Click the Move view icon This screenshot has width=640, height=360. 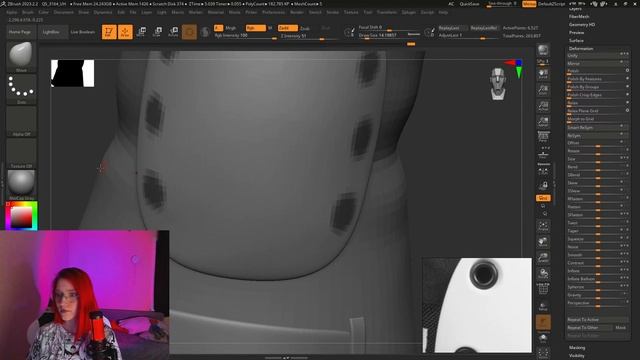click(543, 242)
